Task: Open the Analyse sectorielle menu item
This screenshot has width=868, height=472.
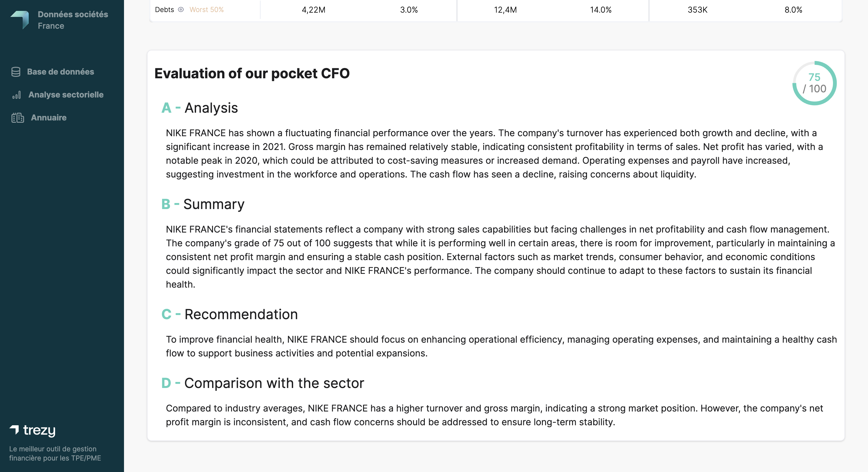Action: point(66,95)
